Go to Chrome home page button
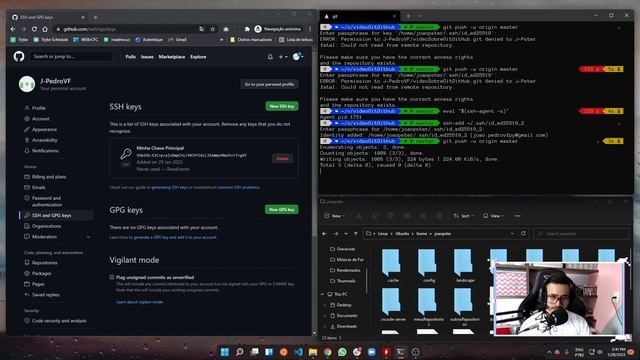This screenshot has height=360, width=640. [x=45, y=29]
